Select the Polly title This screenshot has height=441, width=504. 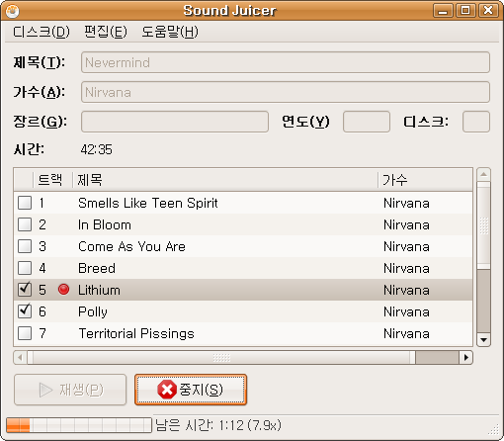93,311
